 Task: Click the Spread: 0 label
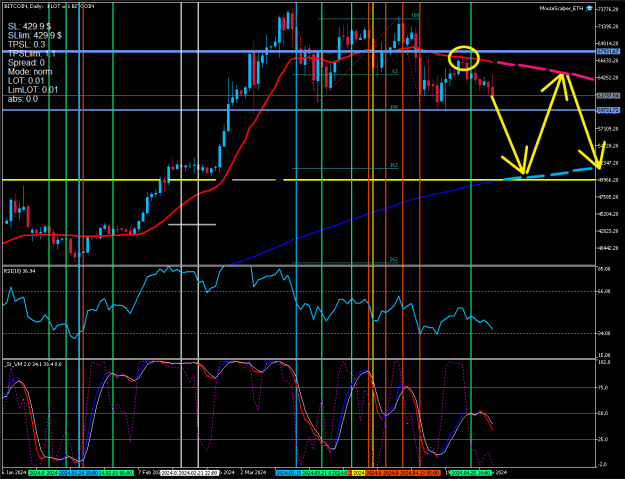click(26, 63)
